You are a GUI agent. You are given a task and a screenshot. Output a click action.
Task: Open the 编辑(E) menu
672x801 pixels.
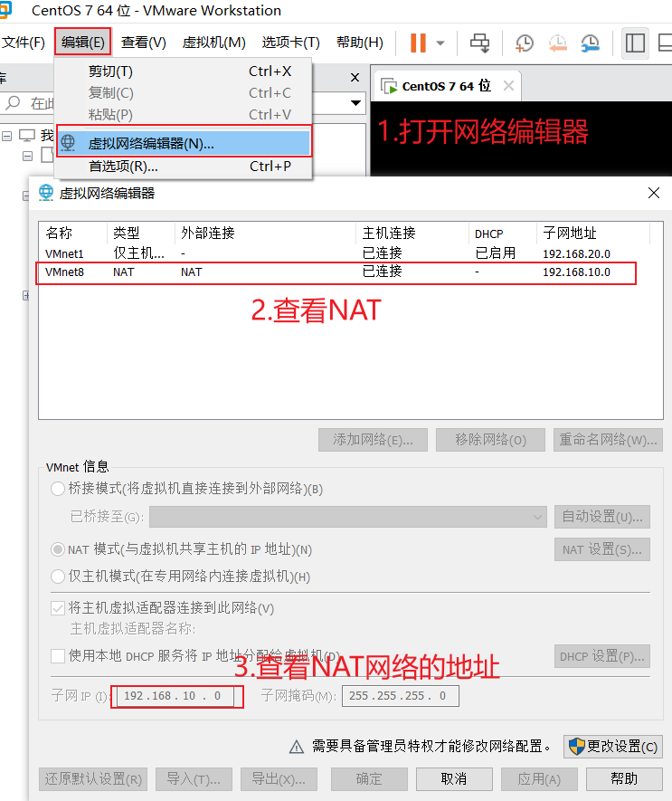point(82,42)
